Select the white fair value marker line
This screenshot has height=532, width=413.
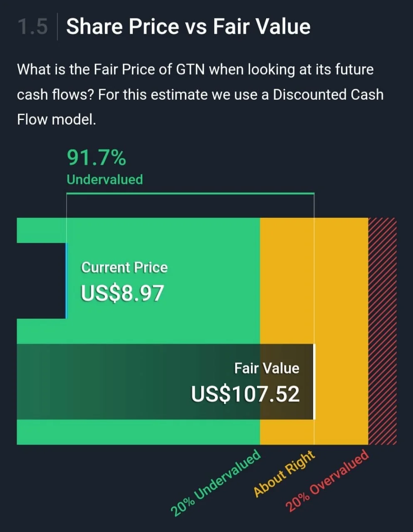point(314,382)
